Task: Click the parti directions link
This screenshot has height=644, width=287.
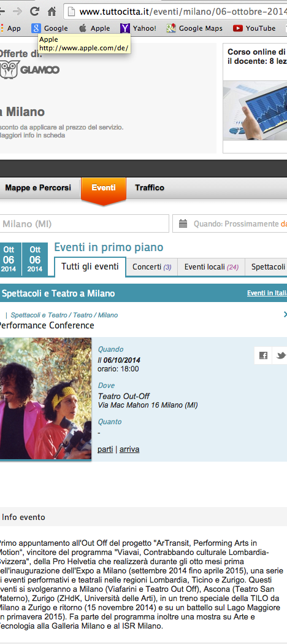Action: (x=105, y=449)
